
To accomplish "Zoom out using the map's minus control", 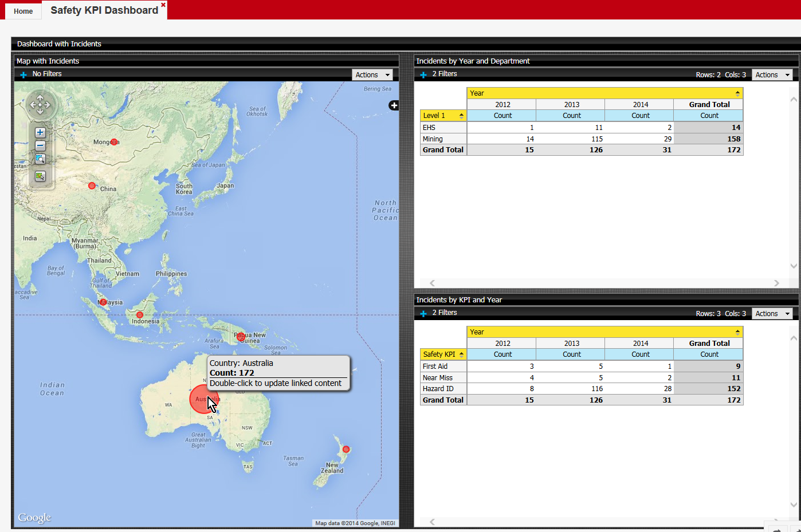I will click(40, 145).
